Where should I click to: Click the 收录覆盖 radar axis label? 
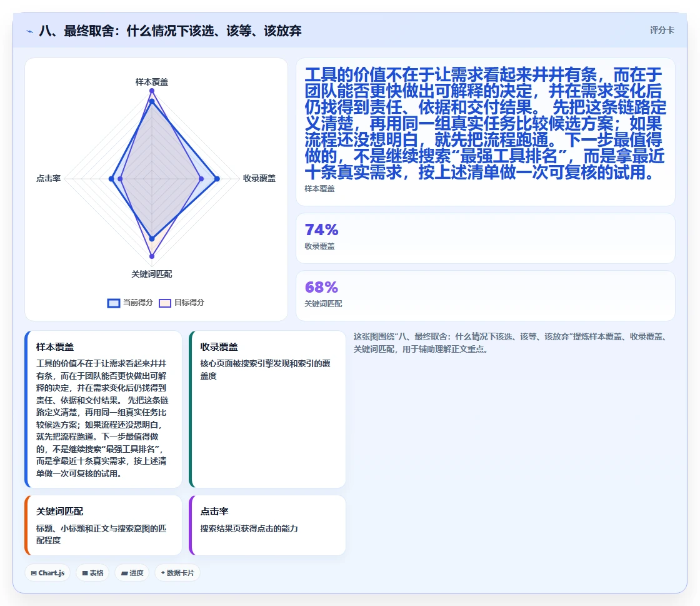(x=259, y=179)
